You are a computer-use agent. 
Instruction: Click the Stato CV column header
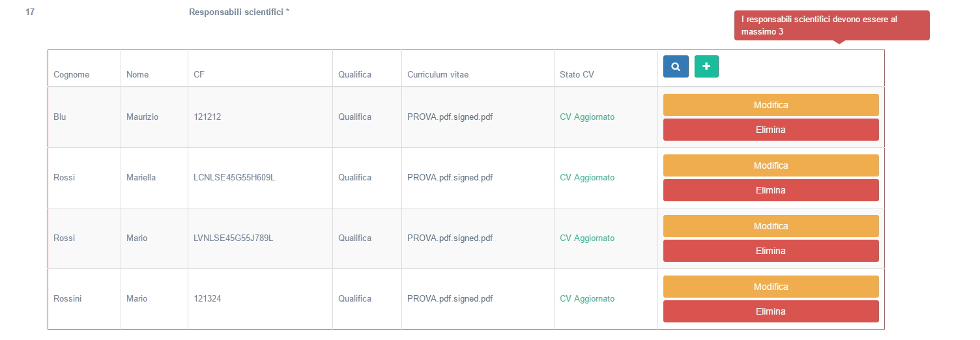(577, 75)
